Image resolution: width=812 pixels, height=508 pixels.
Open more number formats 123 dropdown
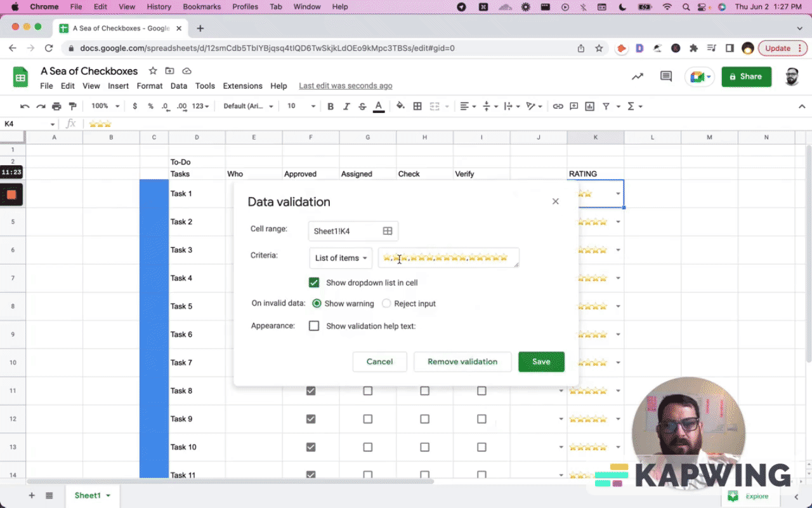pyautogui.click(x=200, y=106)
